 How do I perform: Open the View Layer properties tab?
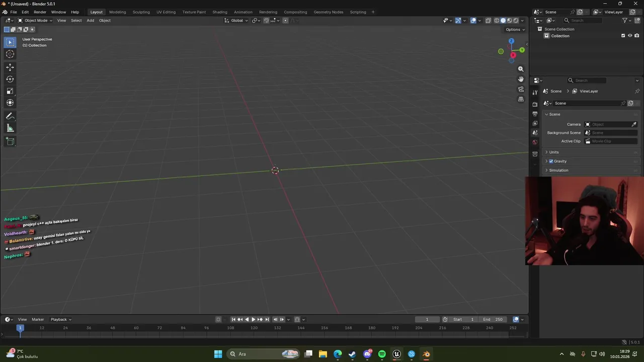point(535,123)
